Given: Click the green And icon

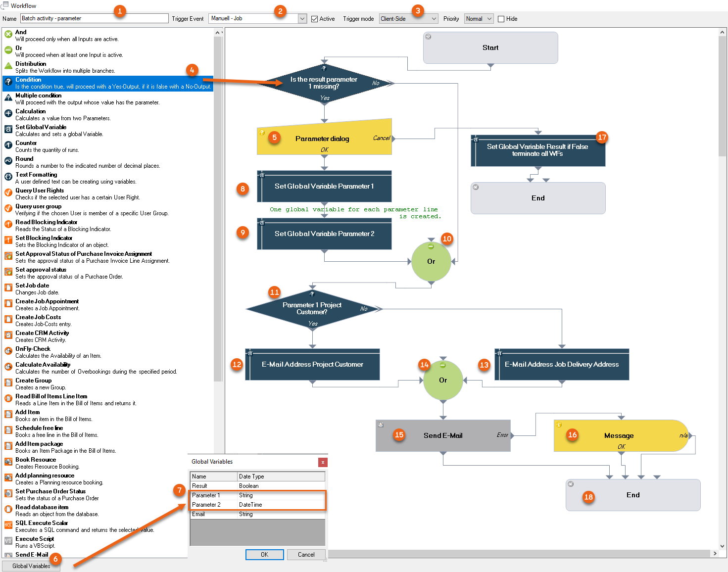Looking at the screenshot, I should click(x=8, y=34).
